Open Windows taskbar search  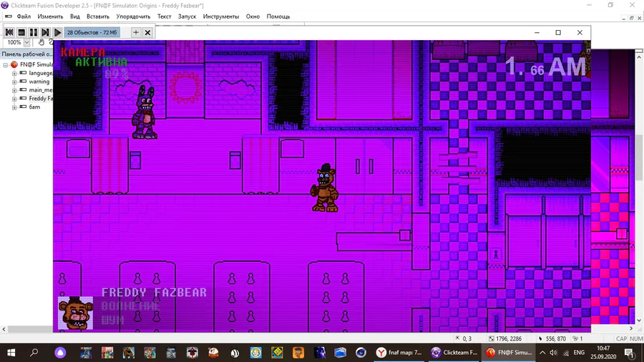pyautogui.click(x=34, y=353)
